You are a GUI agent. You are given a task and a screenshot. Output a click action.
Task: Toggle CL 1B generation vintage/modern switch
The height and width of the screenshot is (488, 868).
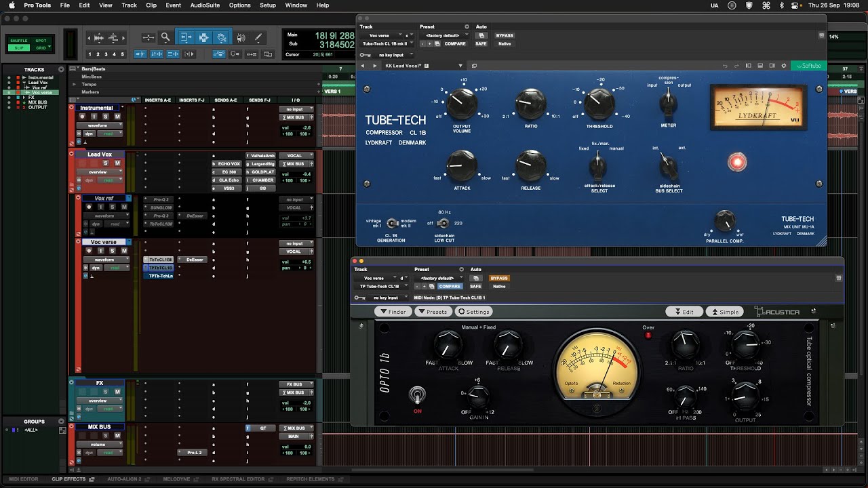pyautogui.click(x=392, y=223)
